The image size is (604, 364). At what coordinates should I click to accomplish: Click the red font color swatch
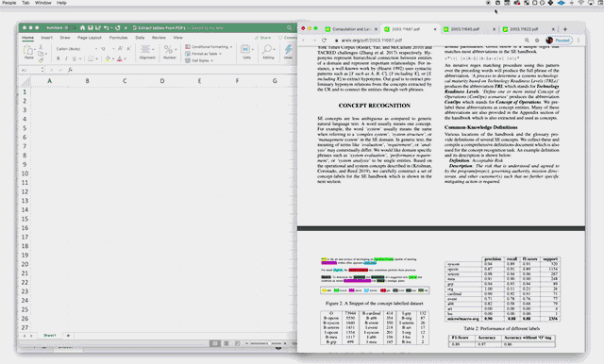pyautogui.click(x=120, y=58)
